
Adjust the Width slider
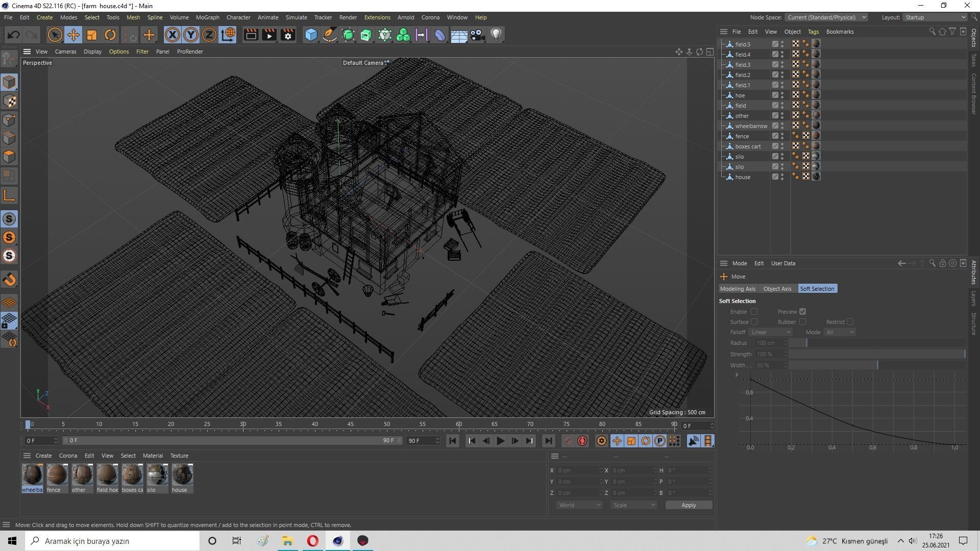click(877, 365)
